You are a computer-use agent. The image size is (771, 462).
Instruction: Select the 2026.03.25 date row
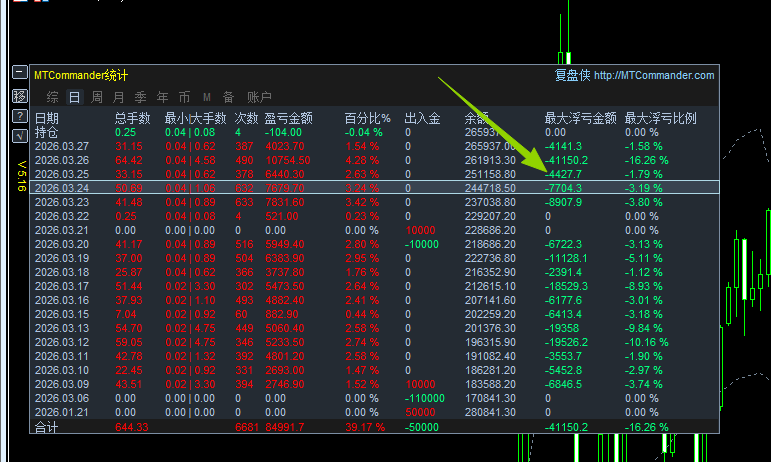(x=374, y=174)
